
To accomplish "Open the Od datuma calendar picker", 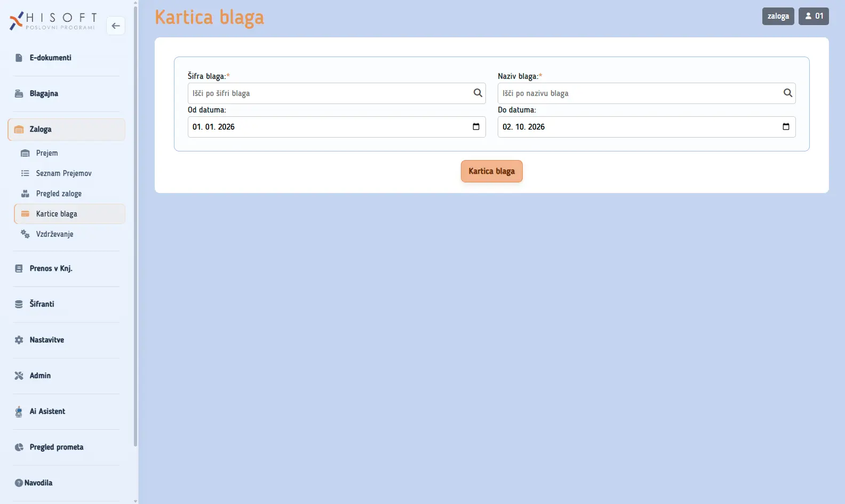I will pos(476,126).
